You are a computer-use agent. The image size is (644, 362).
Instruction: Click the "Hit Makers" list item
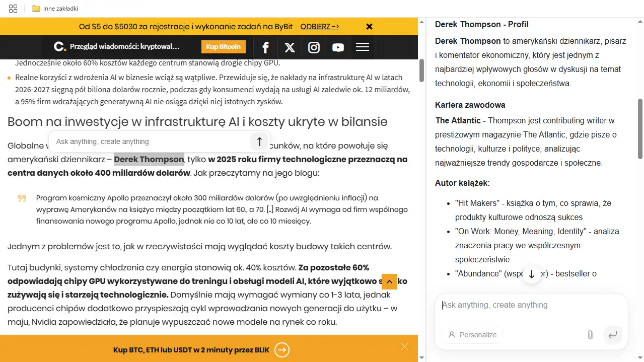click(x=533, y=210)
